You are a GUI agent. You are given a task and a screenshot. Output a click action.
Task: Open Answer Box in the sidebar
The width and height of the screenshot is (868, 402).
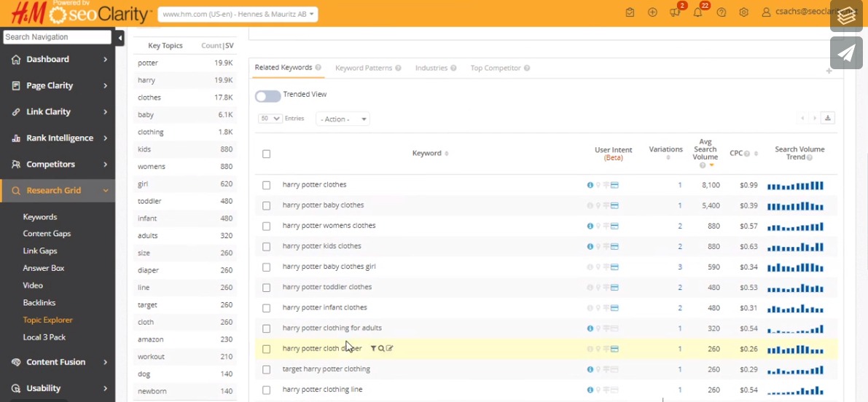(x=44, y=268)
